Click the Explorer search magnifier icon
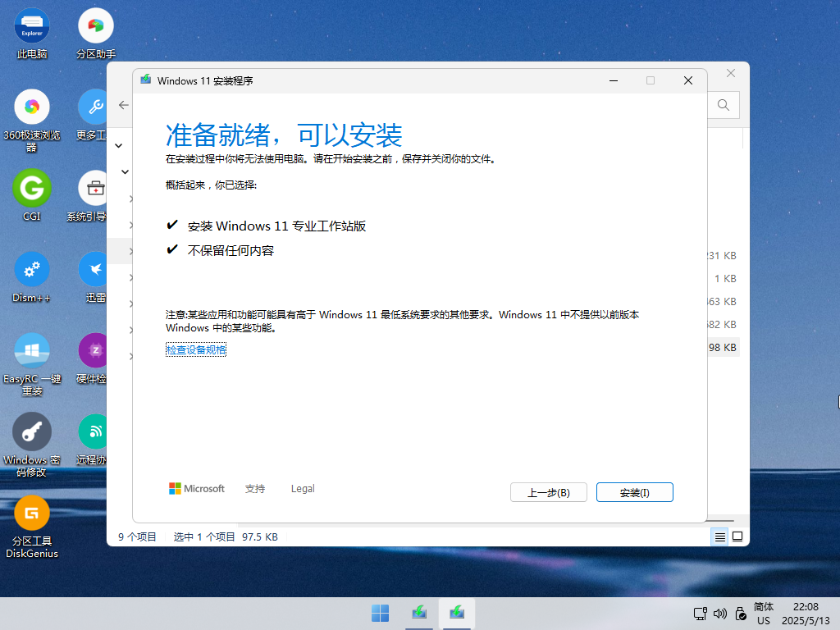 pos(724,105)
